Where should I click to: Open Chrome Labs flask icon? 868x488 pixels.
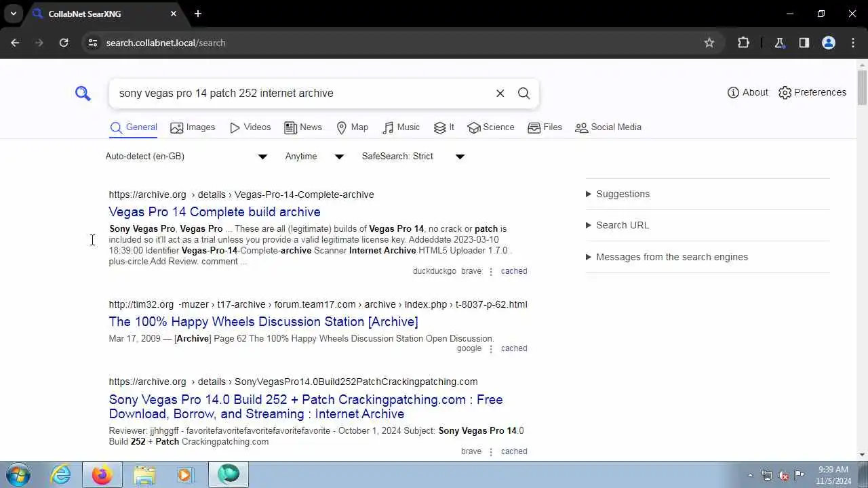point(780,43)
